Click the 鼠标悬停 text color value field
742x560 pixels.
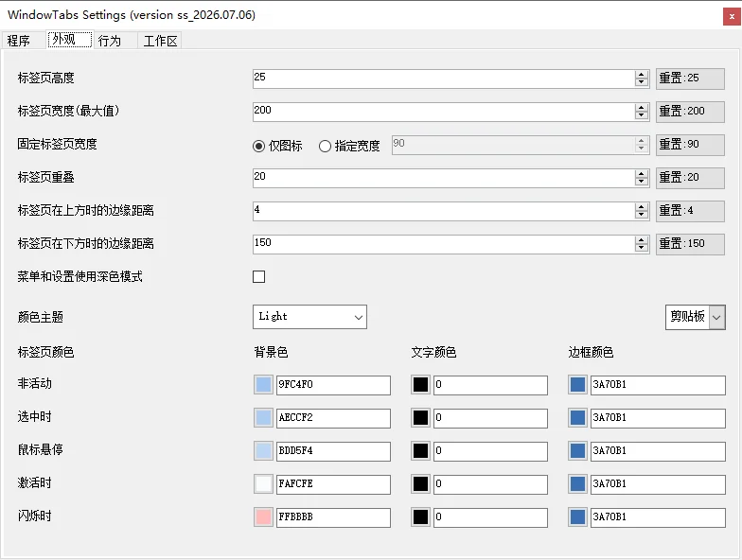coord(490,451)
